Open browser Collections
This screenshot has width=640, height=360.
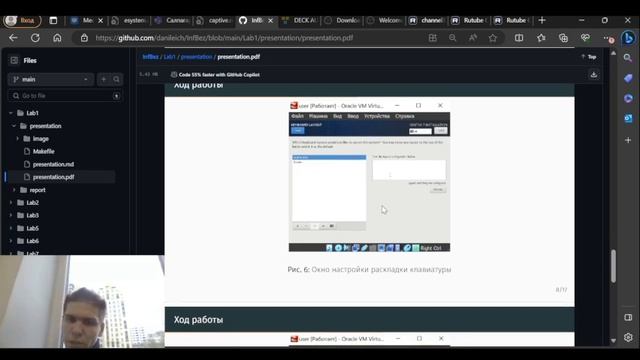(563, 38)
